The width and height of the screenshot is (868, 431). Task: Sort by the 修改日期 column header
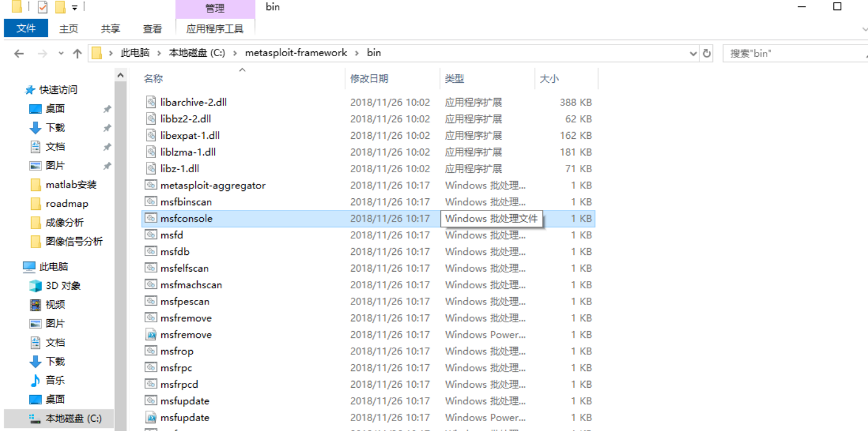[x=369, y=78]
